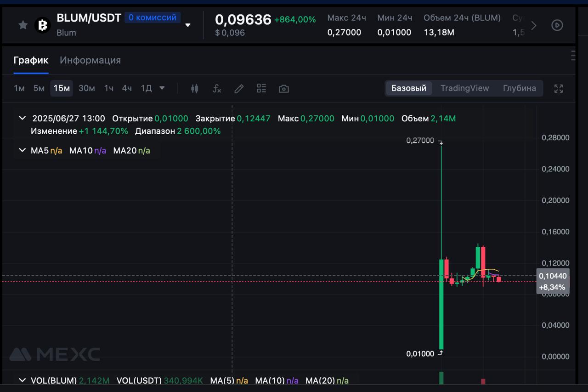The width and height of the screenshot is (588, 392).
Task: Select the 1ч timeframe
Action: (108, 88)
